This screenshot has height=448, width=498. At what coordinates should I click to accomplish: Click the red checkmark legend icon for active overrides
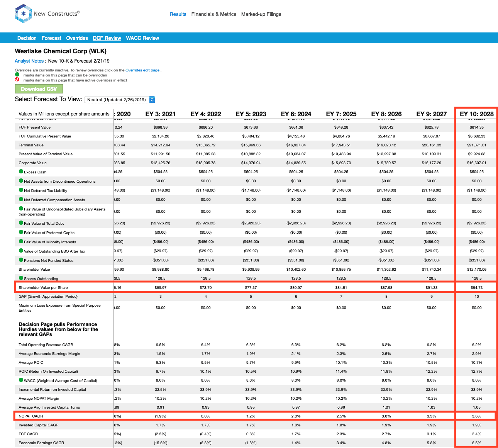coord(17,80)
